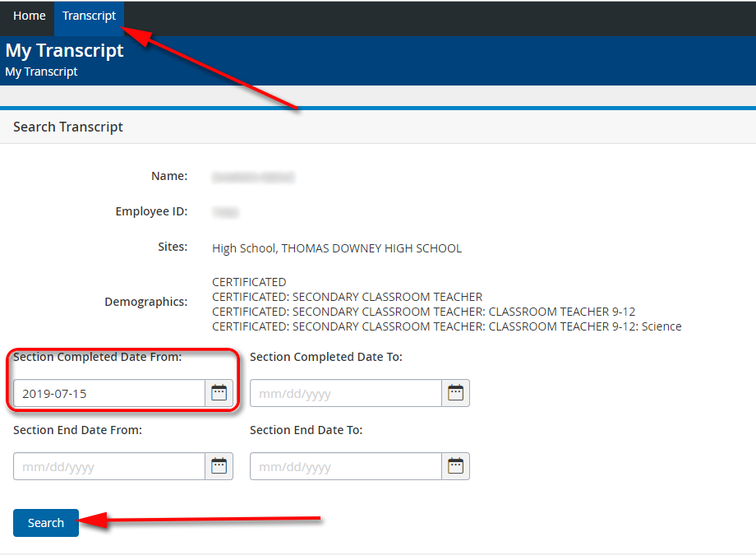Viewport: 756px width, 555px height.
Task: Click the Section Completed Date From field
Action: coord(108,393)
